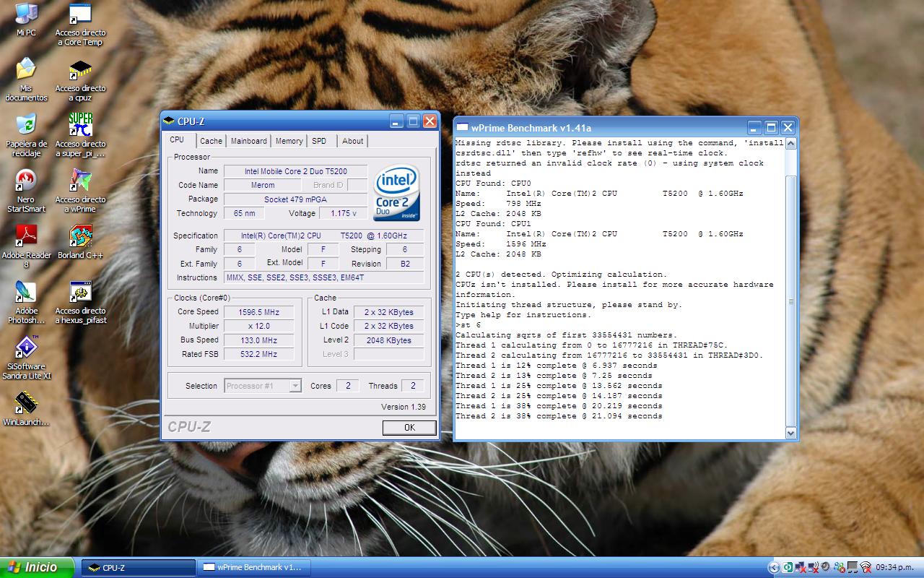Switch to the Cache tab in CPU-Z

coord(212,141)
